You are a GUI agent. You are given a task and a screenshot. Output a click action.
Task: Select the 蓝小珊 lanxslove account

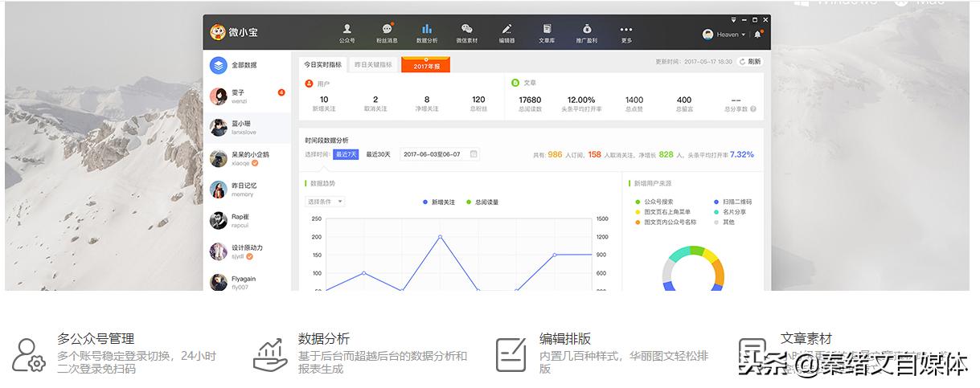pyautogui.click(x=247, y=127)
